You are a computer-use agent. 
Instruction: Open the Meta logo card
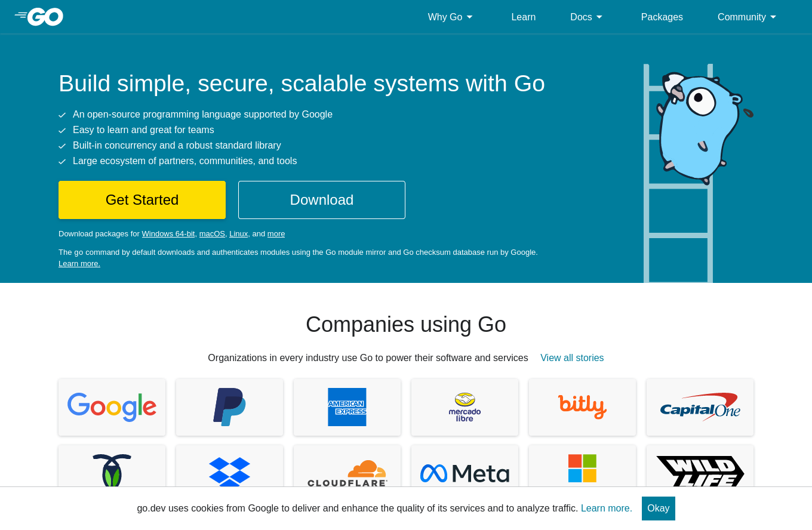coord(465,466)
